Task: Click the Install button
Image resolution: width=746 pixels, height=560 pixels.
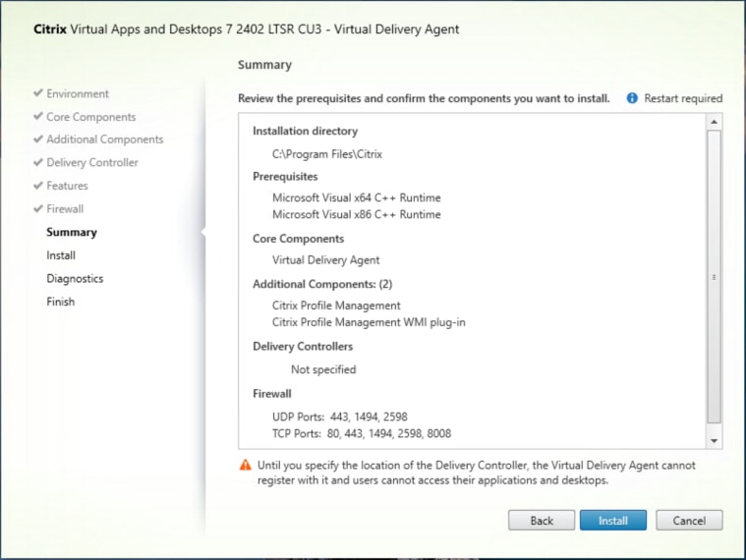Action: [x=612, y=521]
